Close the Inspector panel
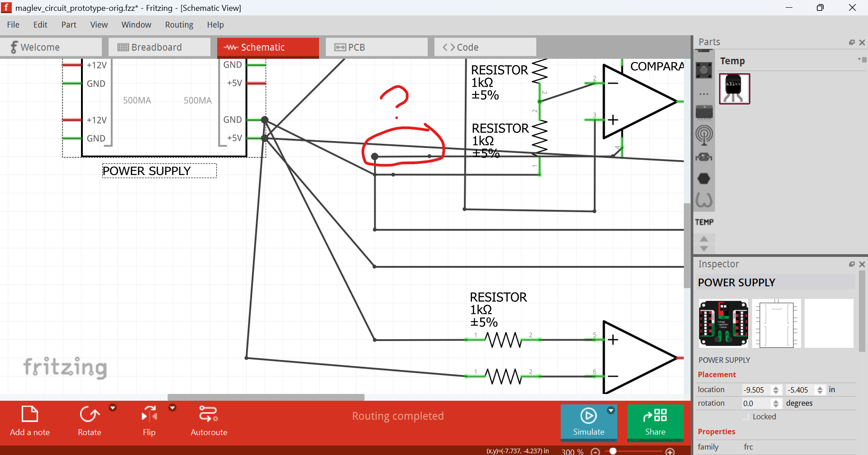 coord(862,264)
